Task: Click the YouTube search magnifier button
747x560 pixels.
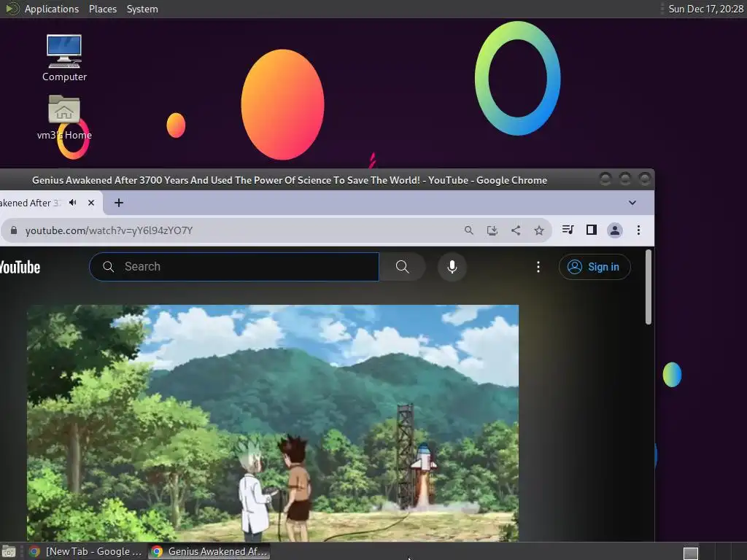Action: click(403, 267)
